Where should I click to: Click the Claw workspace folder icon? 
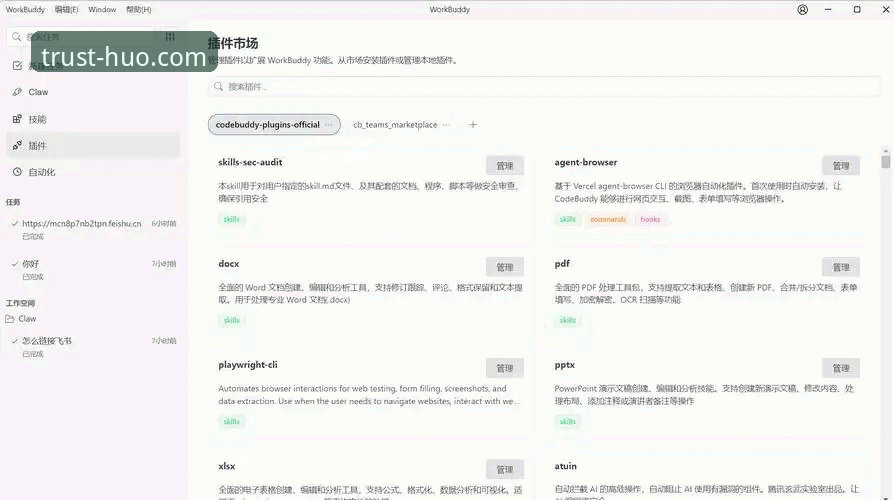point(10,319)
